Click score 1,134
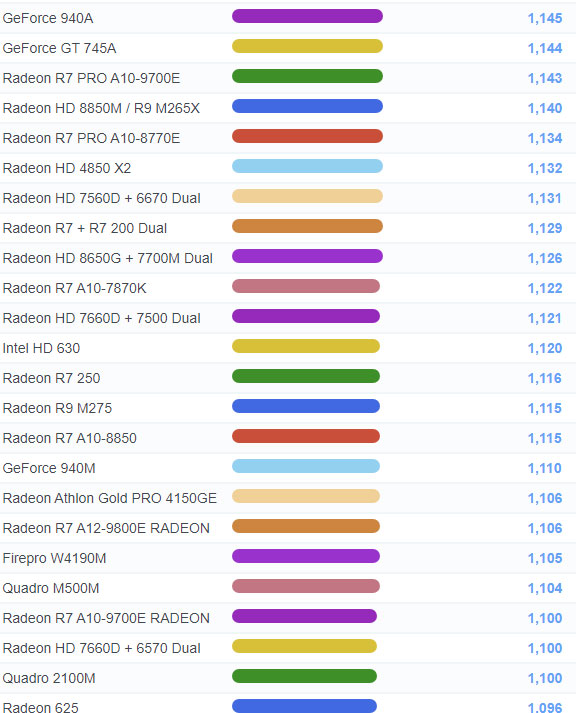Viewport: 576px width, 713px height. coord(545,138)
